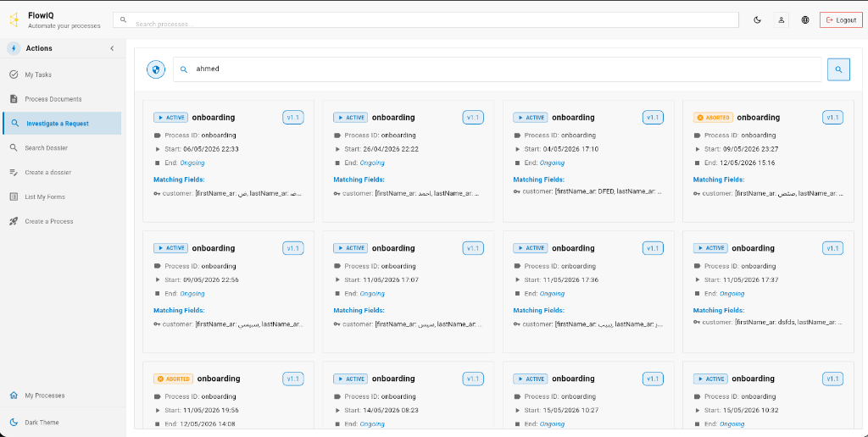Viewport: 868px width, 437px height.
Task: Collapse the Actions sidebar chevron
Action: click(112, 48)
